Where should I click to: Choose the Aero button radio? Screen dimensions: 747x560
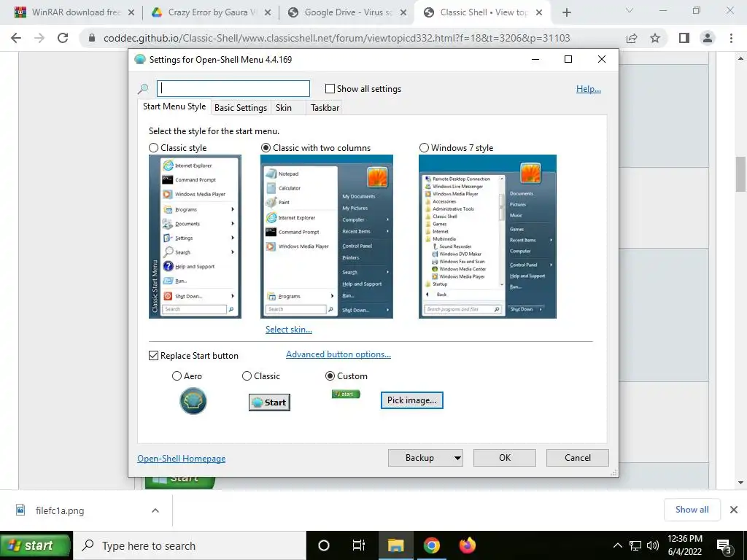point(177,376)
